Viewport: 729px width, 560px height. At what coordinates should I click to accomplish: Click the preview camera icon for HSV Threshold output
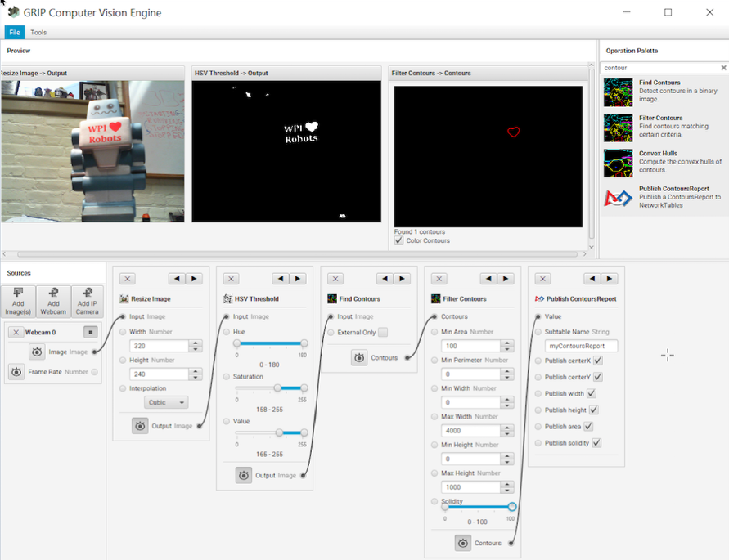pos(243,475)
